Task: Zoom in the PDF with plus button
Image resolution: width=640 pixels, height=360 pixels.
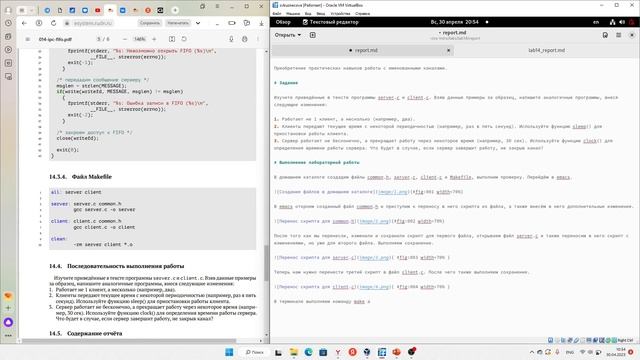Action: 154,39
